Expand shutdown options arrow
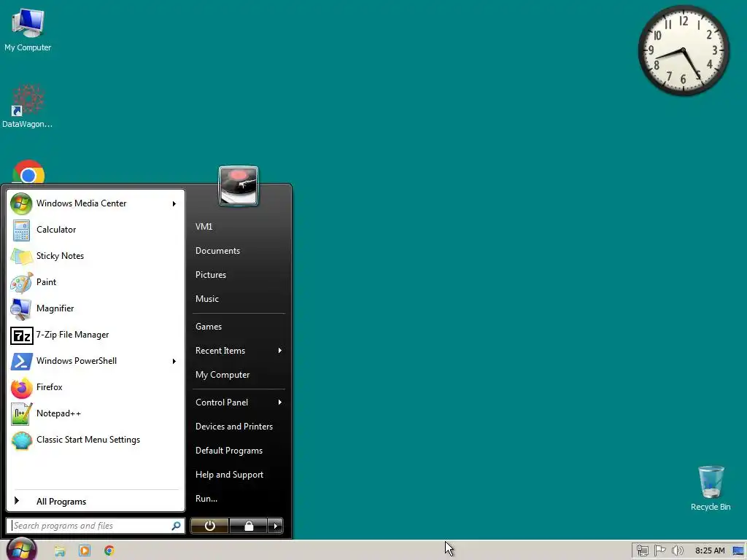The height and width of the screenshot is (560, 747). [x=275, y=526]
